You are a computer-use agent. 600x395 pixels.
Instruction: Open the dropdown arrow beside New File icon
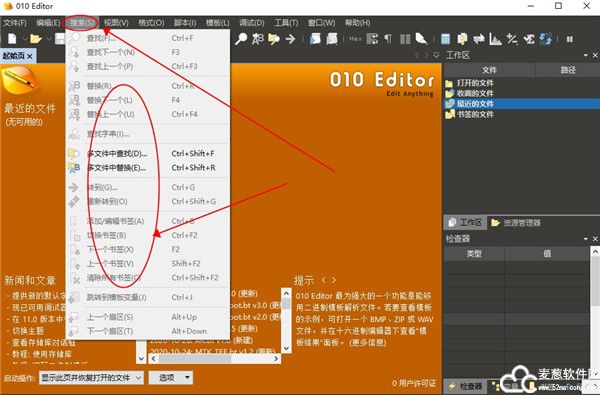24,39
